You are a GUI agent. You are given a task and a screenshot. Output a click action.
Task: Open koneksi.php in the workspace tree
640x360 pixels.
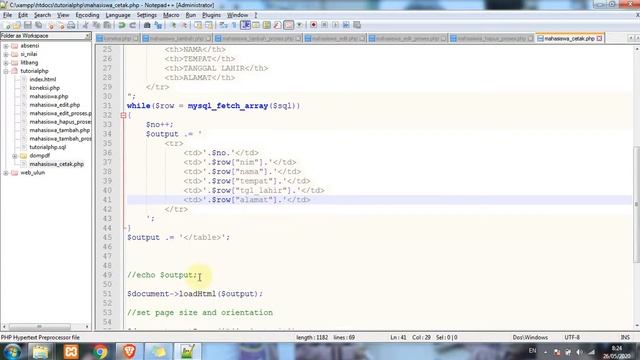point(44,88)
